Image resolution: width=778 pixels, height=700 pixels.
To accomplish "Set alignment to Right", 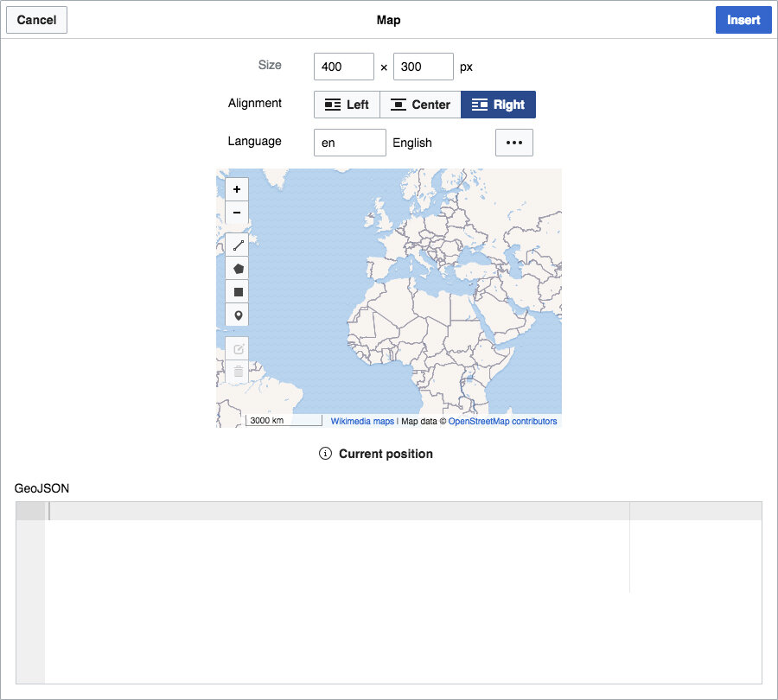I will (x=498, y=105).
